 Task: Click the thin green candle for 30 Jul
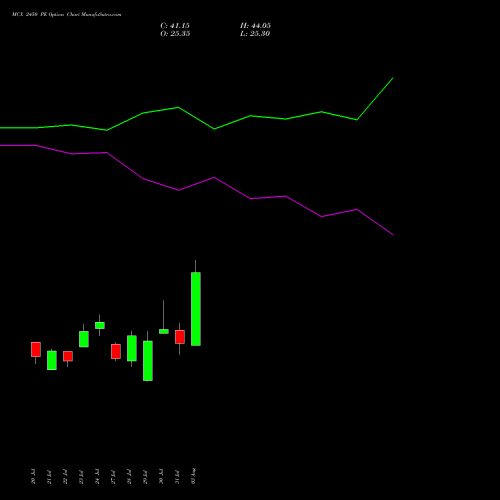pyautogui.click(x=164, y=331)
